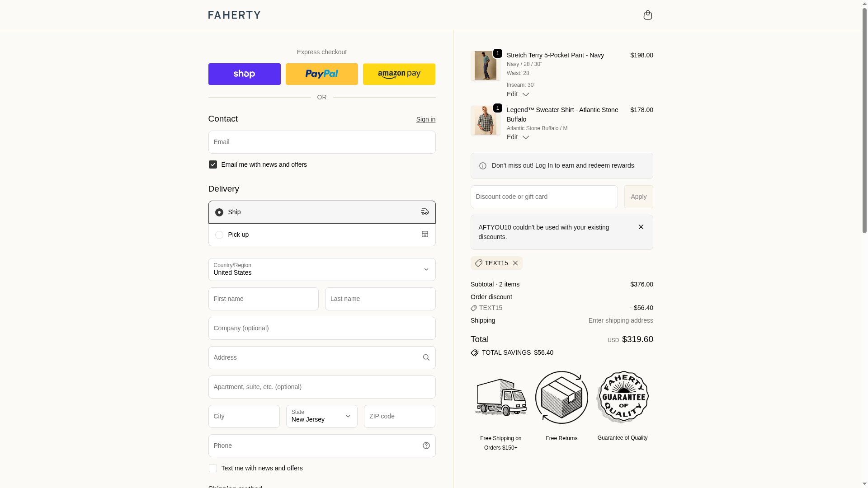Click the Discount code or gift card field
Viewport: 868px width, 488px height.
click(x=544, y=197)
